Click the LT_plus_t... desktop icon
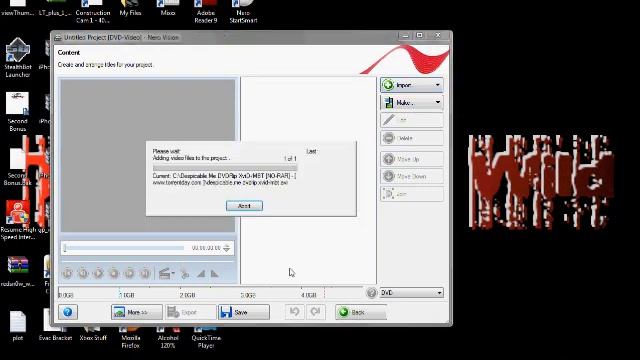This screenshot has width=640, height=360. tap(55, 8)
